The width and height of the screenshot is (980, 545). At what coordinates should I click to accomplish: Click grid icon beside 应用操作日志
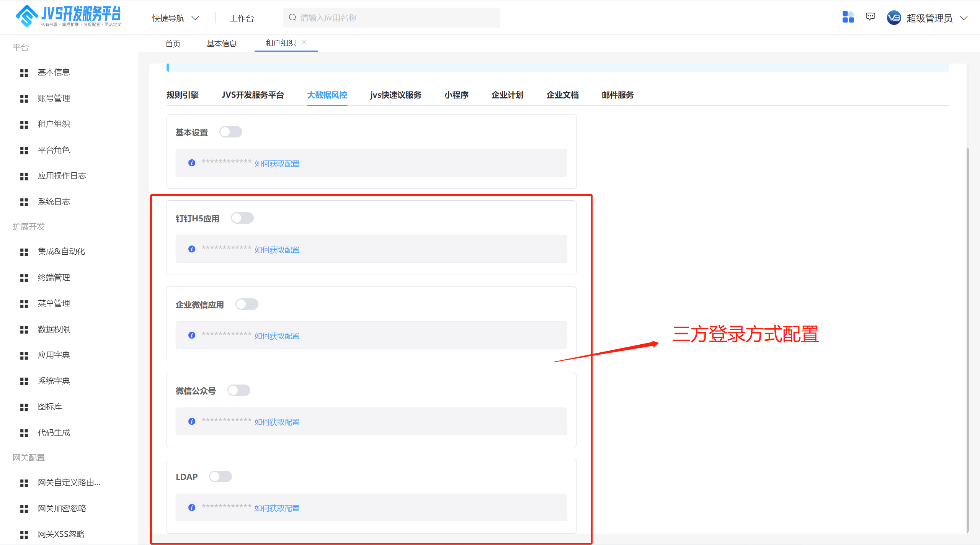pyautogui.click(x=24, y=176)
